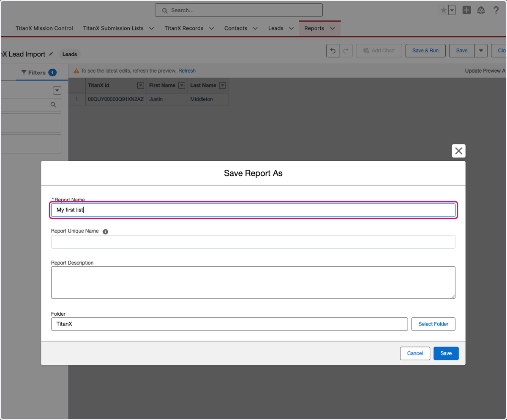Click the pencil icon to rename report

(51, 54)
